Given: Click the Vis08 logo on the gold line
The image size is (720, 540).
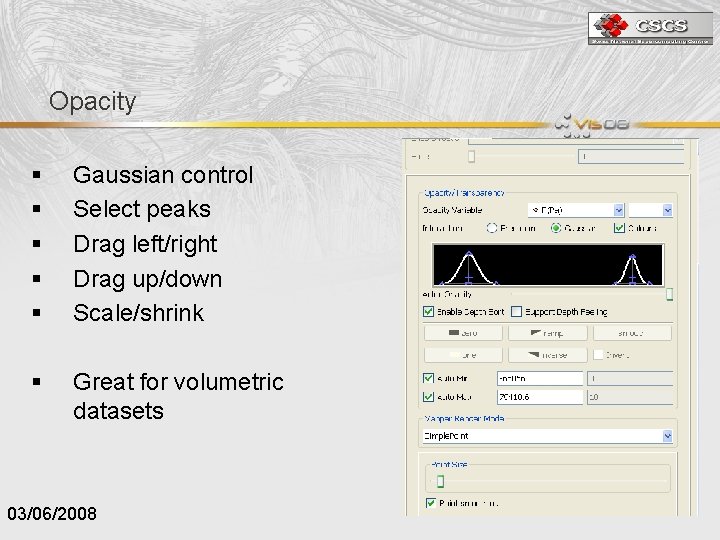Looking at the screenshot, I should point(592,125).
